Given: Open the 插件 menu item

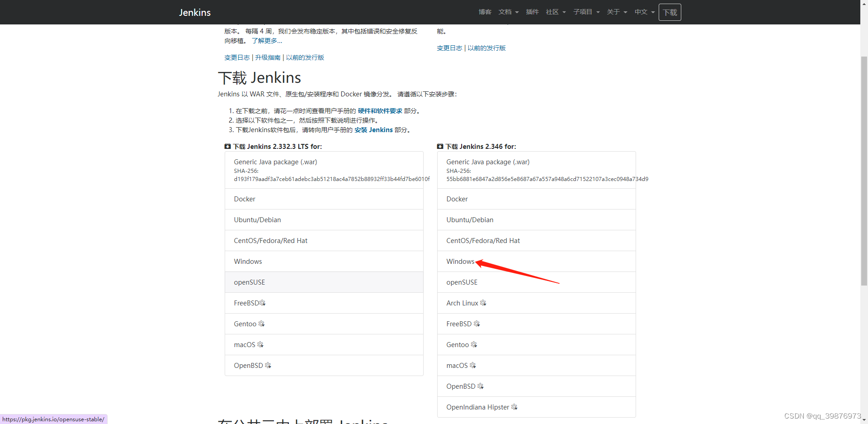Looking at the screenshot, I should [532, 12].
